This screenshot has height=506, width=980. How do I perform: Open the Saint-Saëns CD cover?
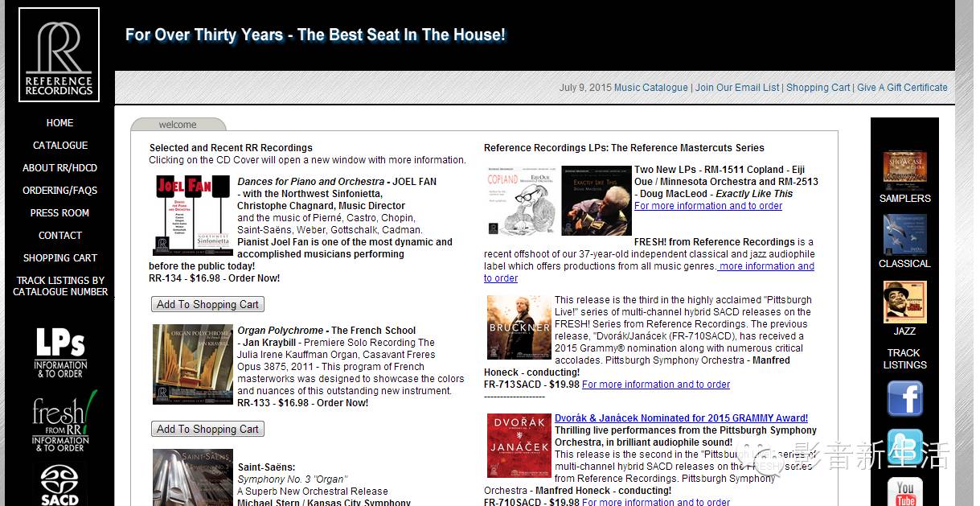(193, 477)
